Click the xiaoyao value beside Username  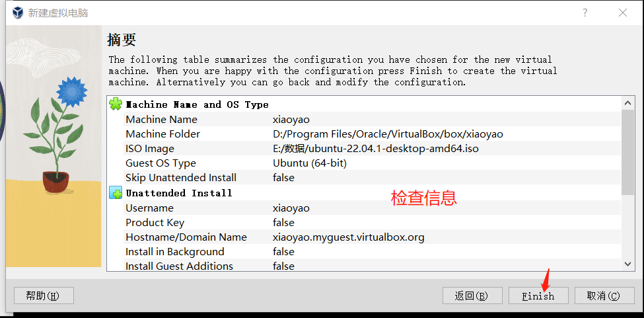click(x=291, y=208)
